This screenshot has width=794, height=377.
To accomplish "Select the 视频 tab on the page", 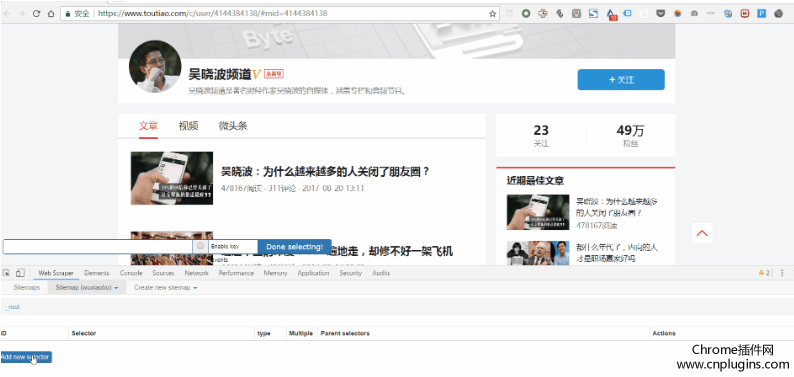I will click(188, 126).
